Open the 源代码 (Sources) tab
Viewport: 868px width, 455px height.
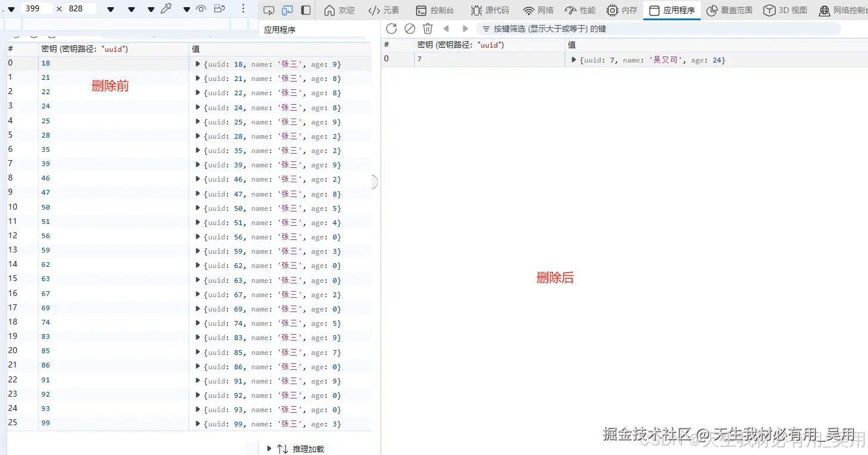490,10
